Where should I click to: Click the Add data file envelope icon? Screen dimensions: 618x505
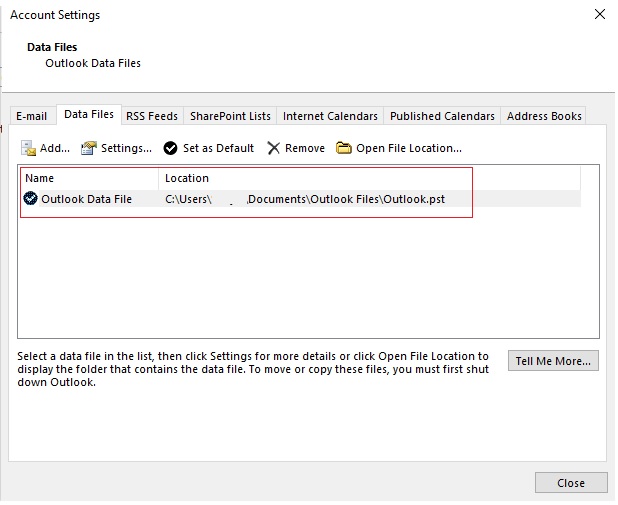pos(28,148)
